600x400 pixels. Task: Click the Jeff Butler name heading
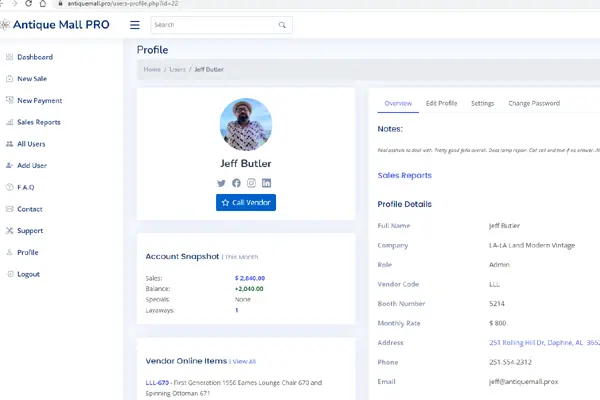coord(246,163)
